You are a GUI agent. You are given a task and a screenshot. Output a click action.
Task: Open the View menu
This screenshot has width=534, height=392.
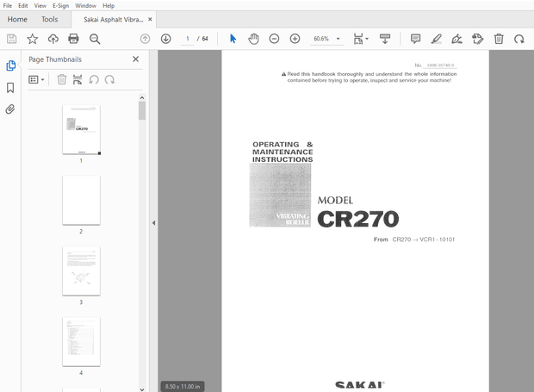coord(40,6)
